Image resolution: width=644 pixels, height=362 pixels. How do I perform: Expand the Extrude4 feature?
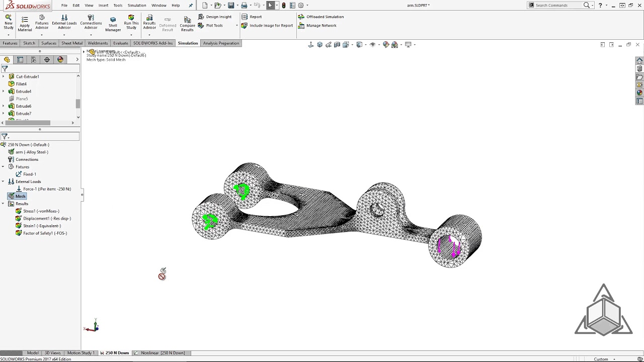tap(4, 92)
